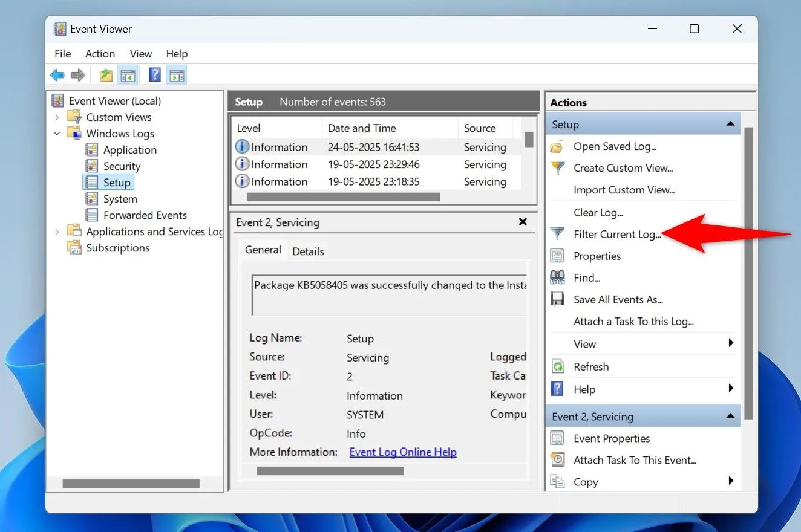Select Create Custom View in the Actions pane
Image resolution: width=801 pixels, height=532 pixels.
click(623, 168)
